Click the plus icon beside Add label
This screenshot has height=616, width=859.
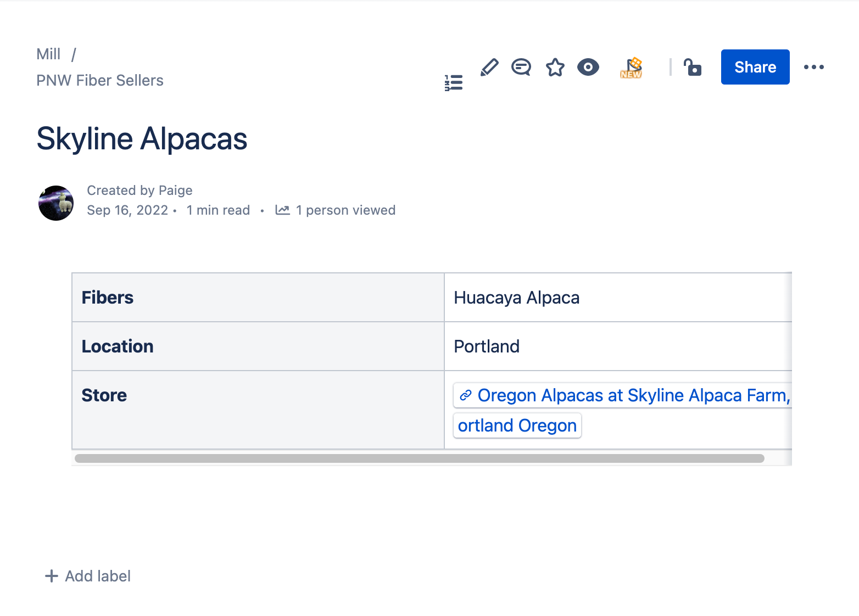[x=52, y=576]
